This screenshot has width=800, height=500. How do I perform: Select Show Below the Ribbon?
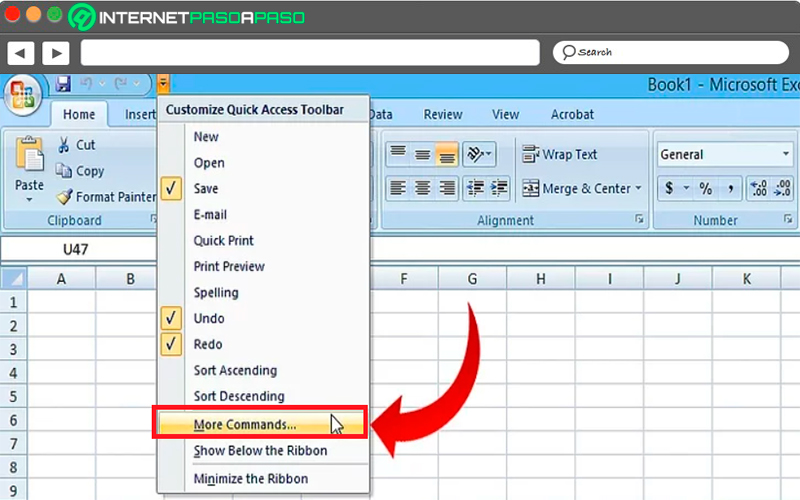point(260,451)
